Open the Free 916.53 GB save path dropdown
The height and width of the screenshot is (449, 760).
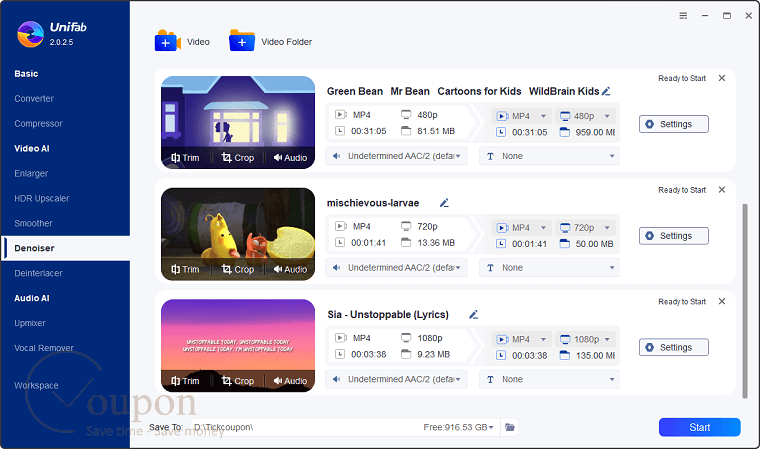[x=459, y=427]
